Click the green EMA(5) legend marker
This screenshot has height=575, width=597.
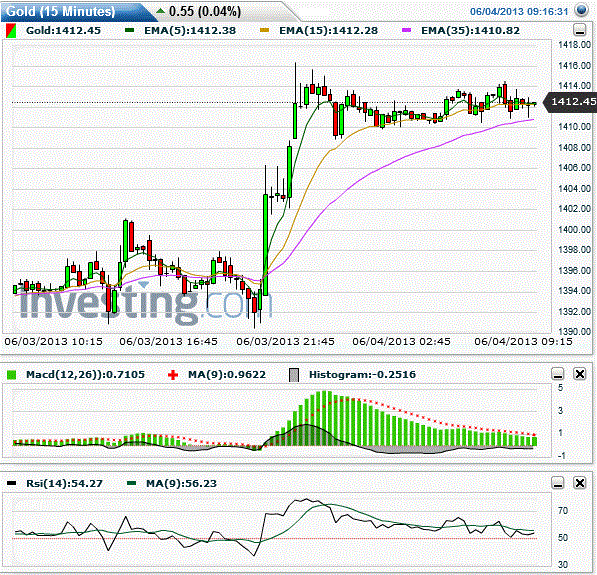click(x=129, y=30)
